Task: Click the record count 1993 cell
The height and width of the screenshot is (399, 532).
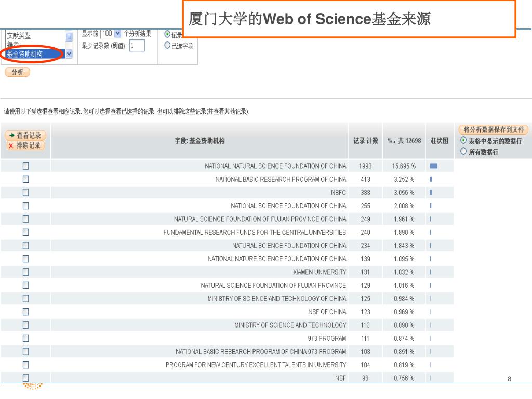Action: tap(365, 166)
